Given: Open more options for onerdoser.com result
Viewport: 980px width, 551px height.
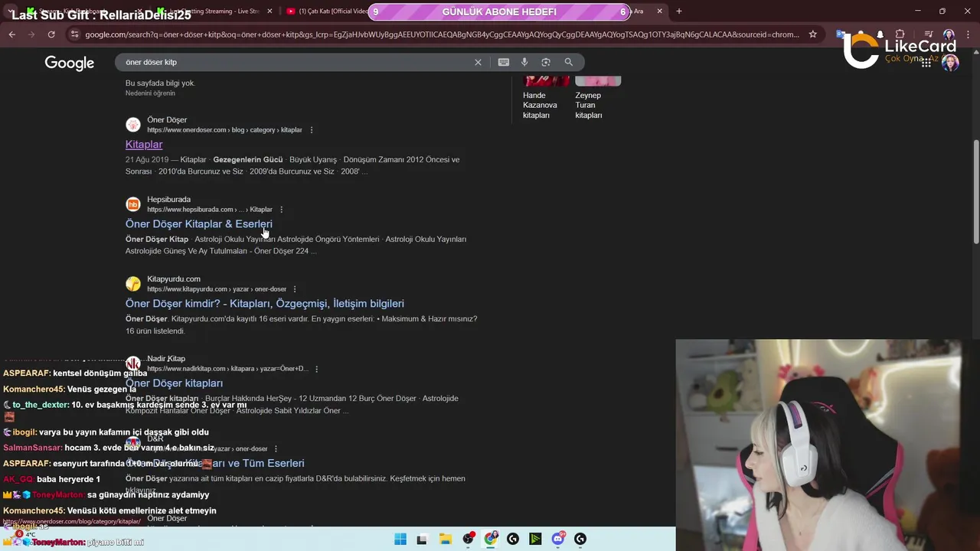Looking at the screenshot, I should [312, 130].
